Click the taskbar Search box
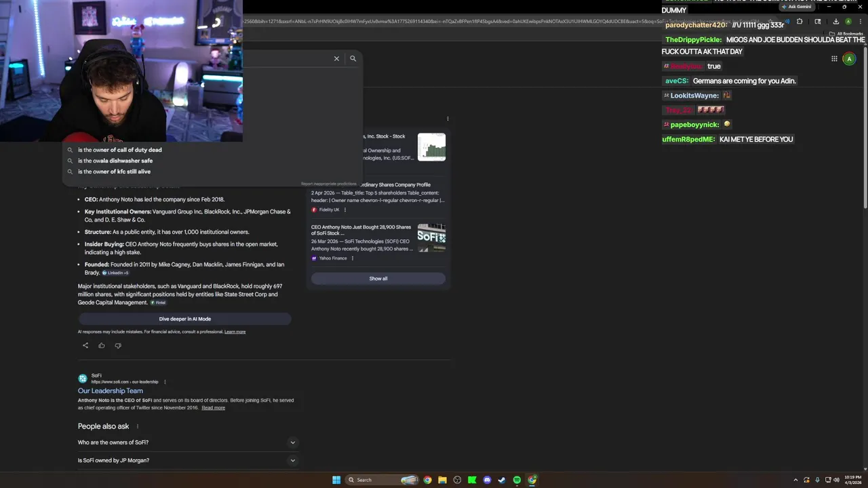The width and height of the screenshot is (868, 488). point(382,480)
